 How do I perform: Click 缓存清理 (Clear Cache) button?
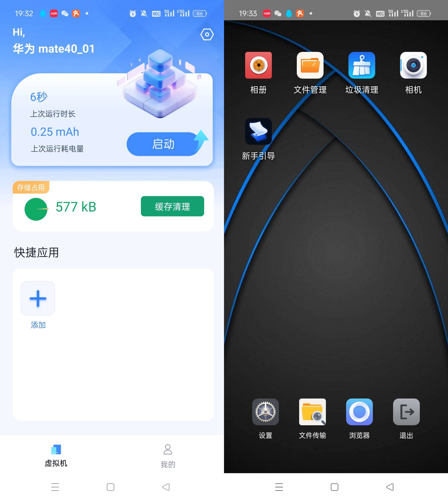(173, 206)
